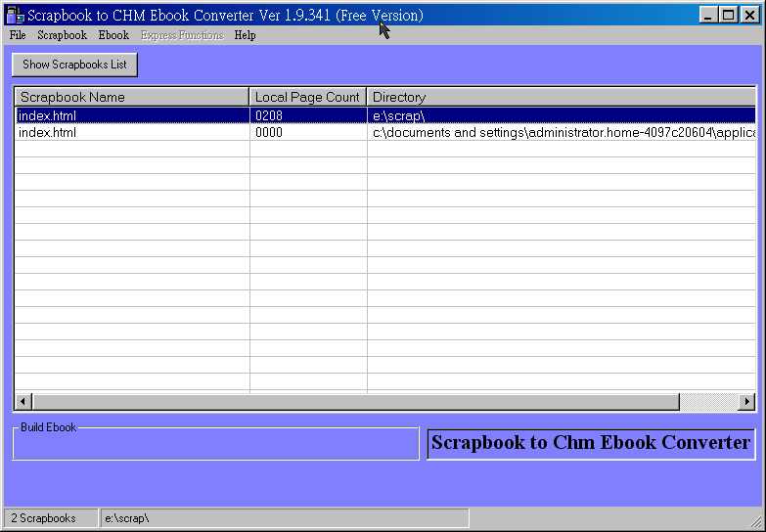Click the application icon in title bar

click(15, 15)
